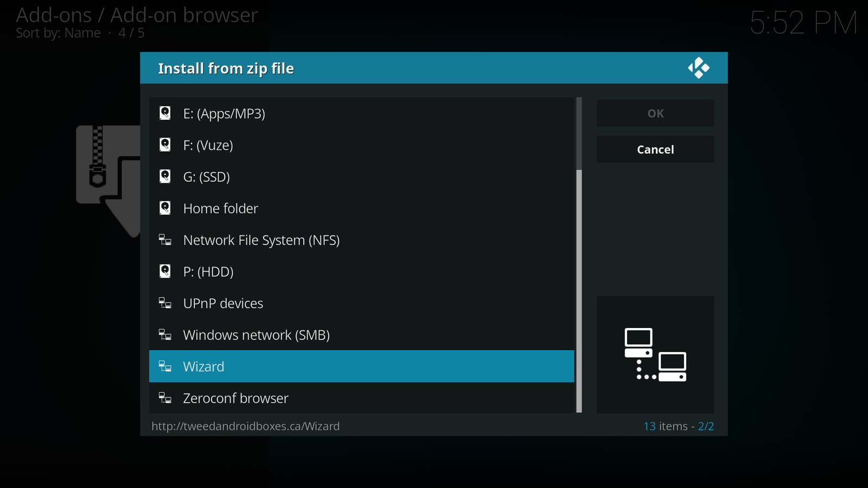Click the tweedandroidboxes.ca/Wizard path text
This screenshot has height=488, width=868.
[246, 426]
